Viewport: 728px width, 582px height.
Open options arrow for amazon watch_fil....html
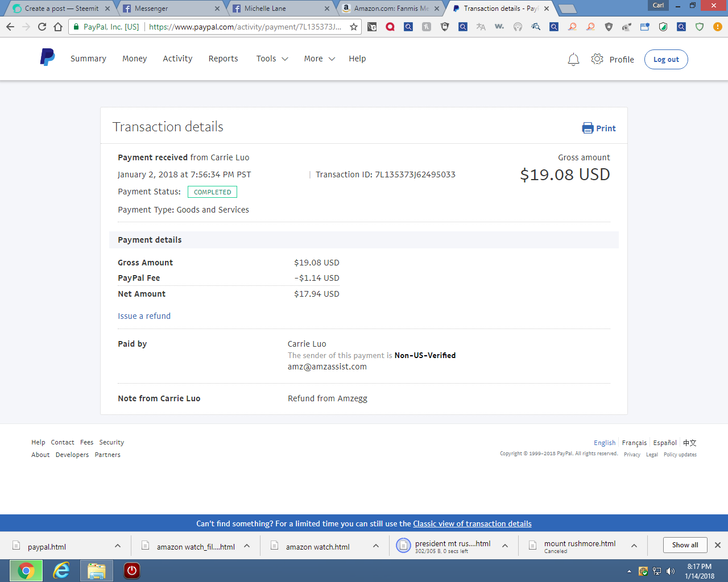pyautogui.click(x=247, y=546)
